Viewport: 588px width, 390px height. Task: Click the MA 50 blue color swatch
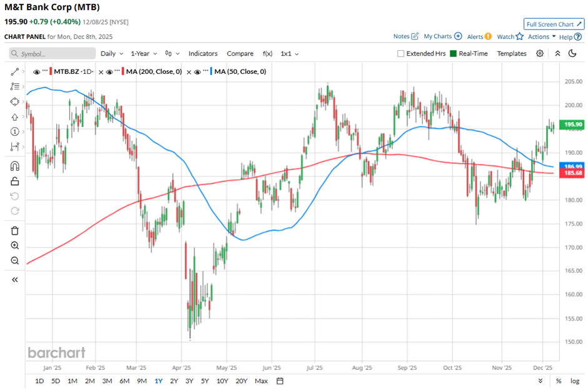[x=211, y=71]
